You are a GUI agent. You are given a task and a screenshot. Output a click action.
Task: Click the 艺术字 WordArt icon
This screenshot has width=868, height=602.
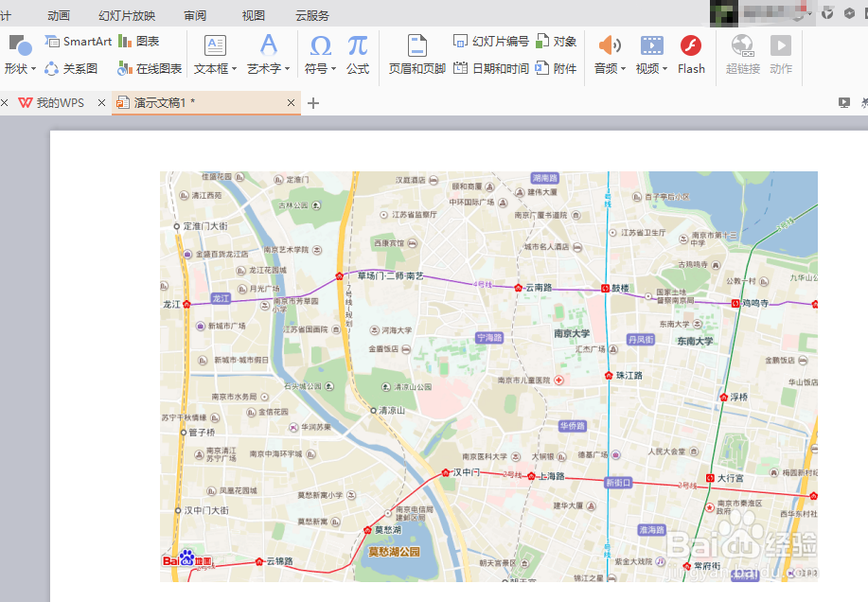coord(269,45)
